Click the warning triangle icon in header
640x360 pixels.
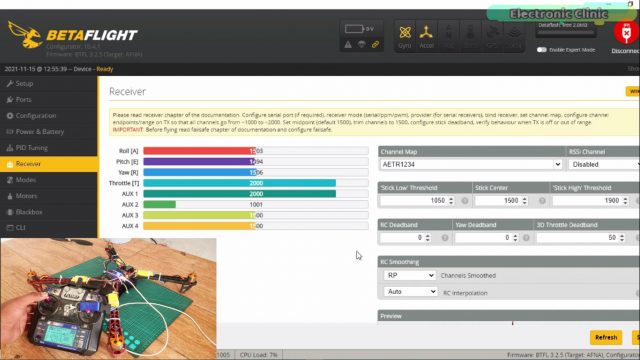coord(348,44)
